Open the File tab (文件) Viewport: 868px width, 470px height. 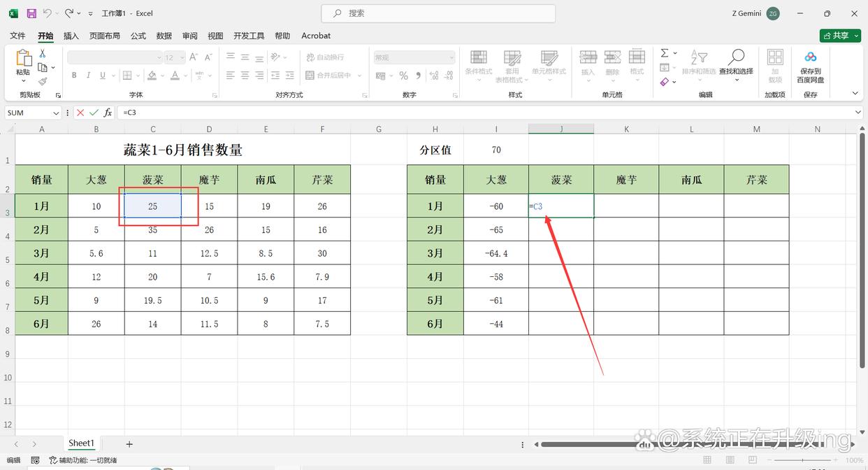pos(17,36)
